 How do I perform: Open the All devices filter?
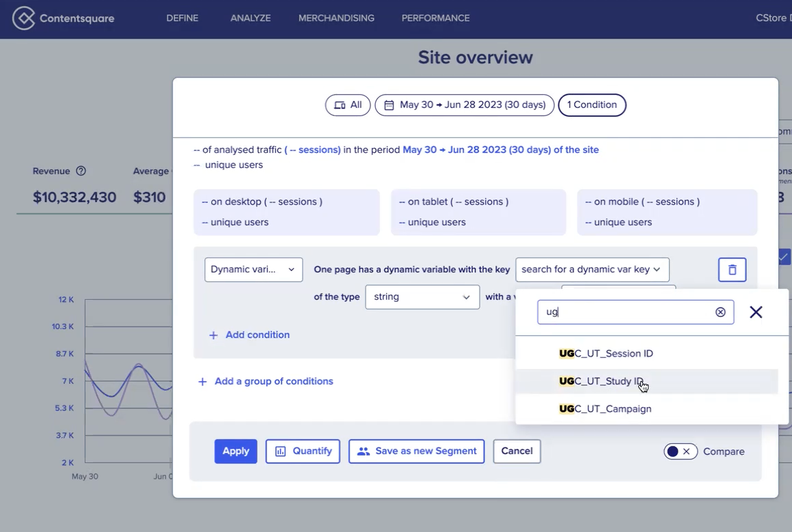click(348, 105)
